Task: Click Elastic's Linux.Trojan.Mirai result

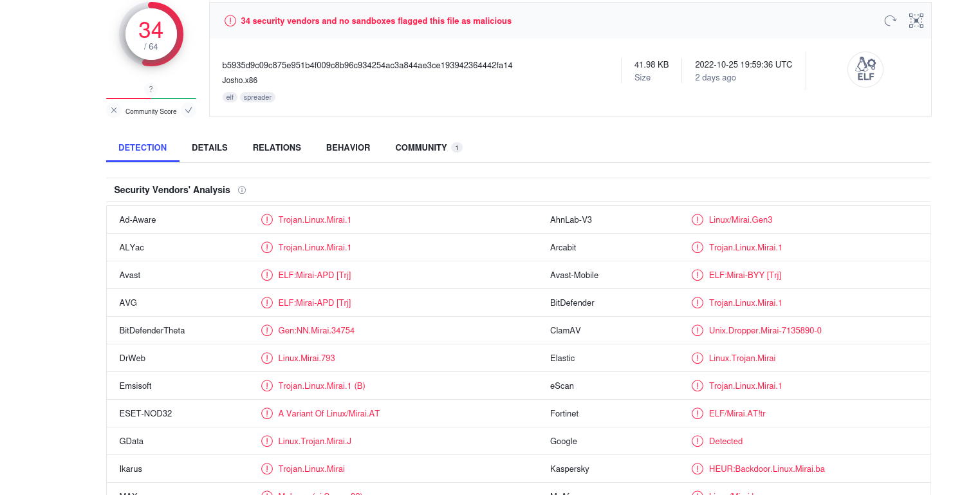Action: click(x=743, y=358)
